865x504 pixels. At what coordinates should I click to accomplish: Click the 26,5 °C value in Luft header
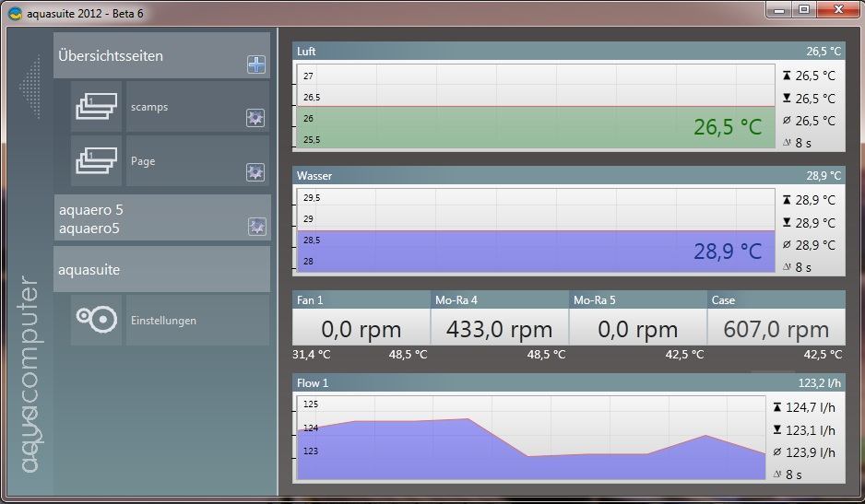tap(824, 52)
